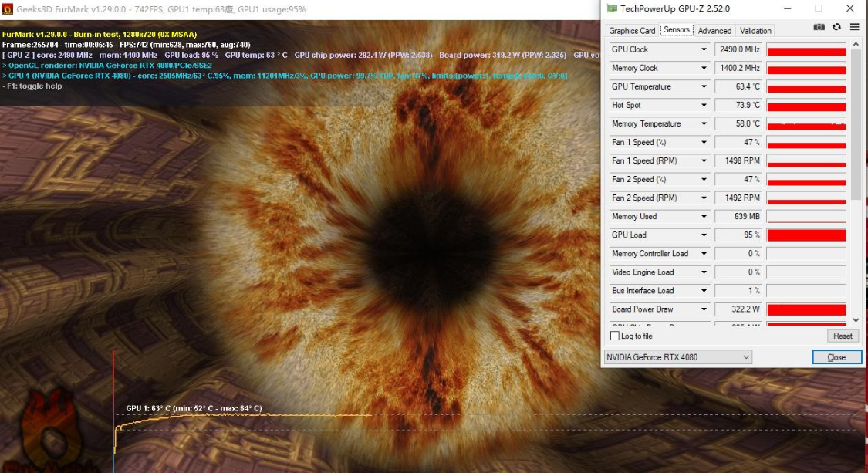Switch to the Advanced tab
Viewport: 868px width, 473px height.
coord(714,31)
